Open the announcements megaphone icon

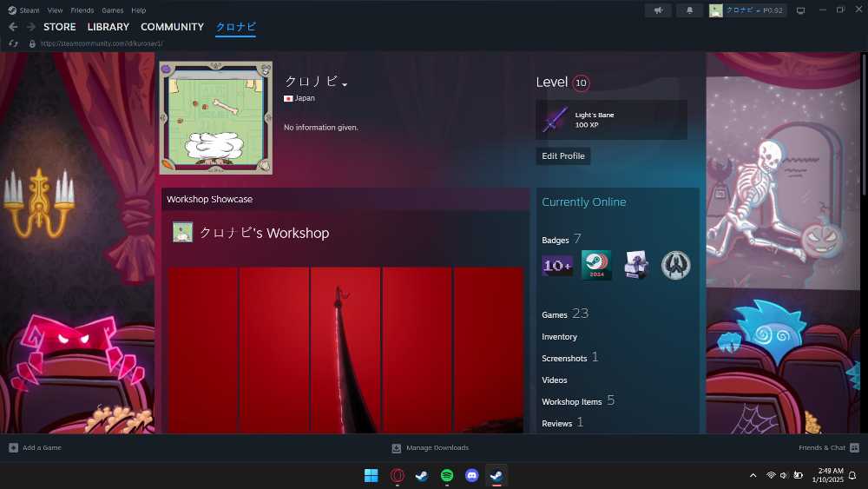click(x=659, y=10)
